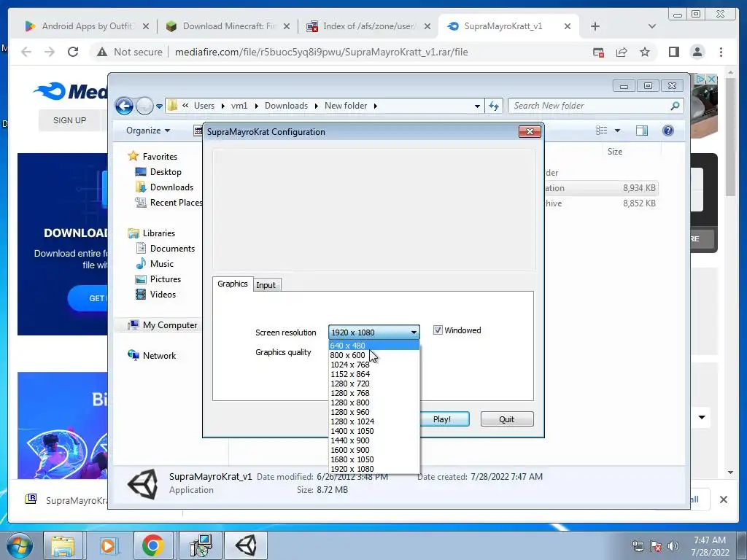Click the Chrome address bar URL
This screenshot has height=560, width=747.
pyautogui.click(x=321, y=52)
